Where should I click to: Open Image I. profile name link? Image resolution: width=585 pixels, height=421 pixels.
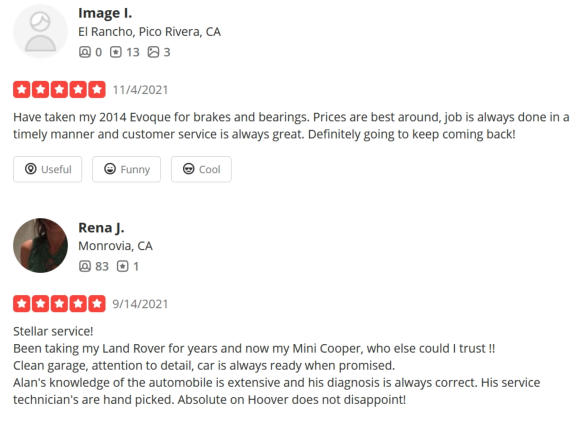(x=105, y=13)
